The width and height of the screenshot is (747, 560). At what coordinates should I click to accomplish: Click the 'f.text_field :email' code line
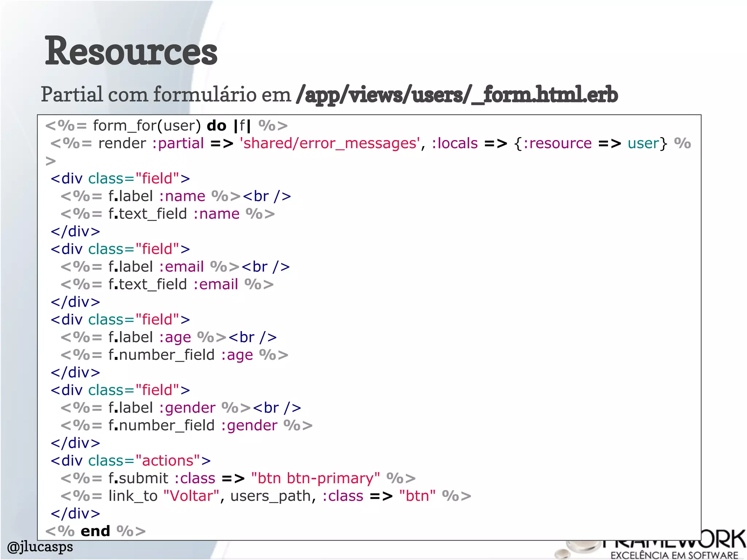click(x=167, y=284)
